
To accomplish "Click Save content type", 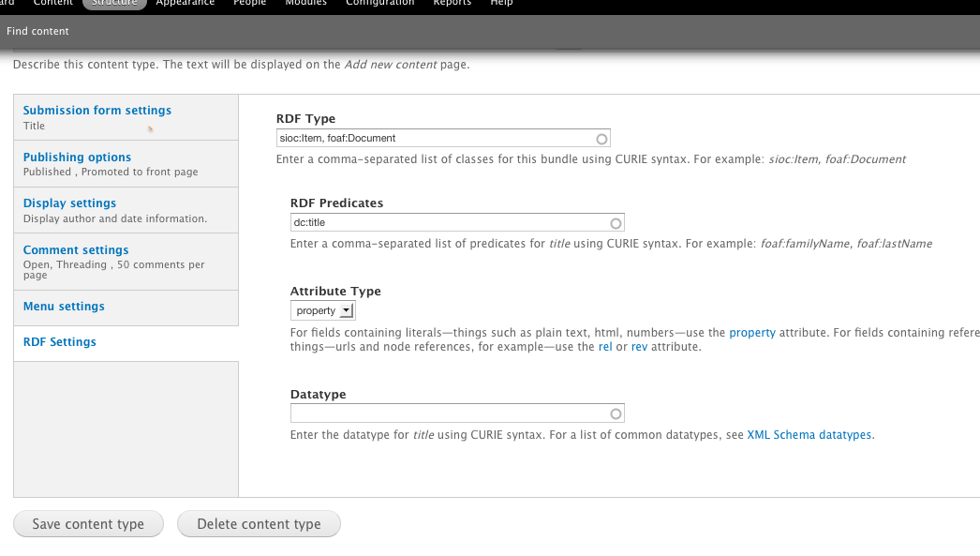I will pyautogui.click(x=88, y=524).
